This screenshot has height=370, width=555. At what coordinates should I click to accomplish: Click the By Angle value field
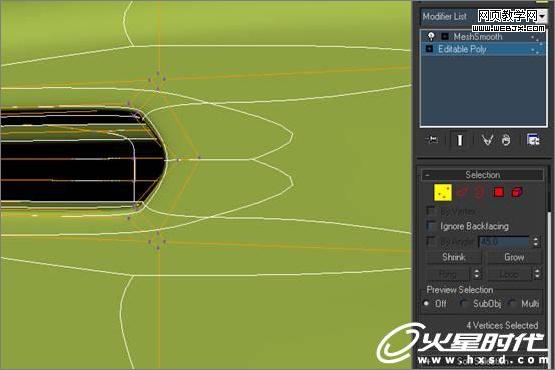[504, 242]
